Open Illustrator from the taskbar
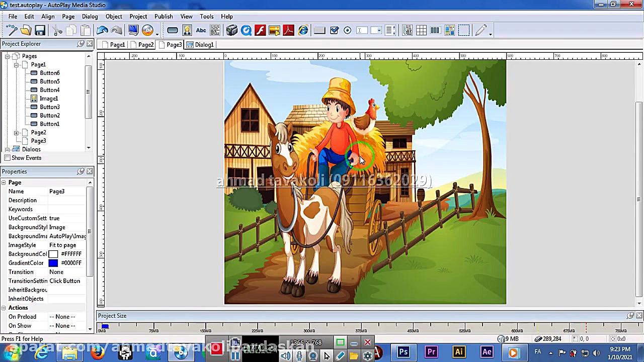Screen dimensions: 644x362 pyautogui.click(x=459, y=352)
